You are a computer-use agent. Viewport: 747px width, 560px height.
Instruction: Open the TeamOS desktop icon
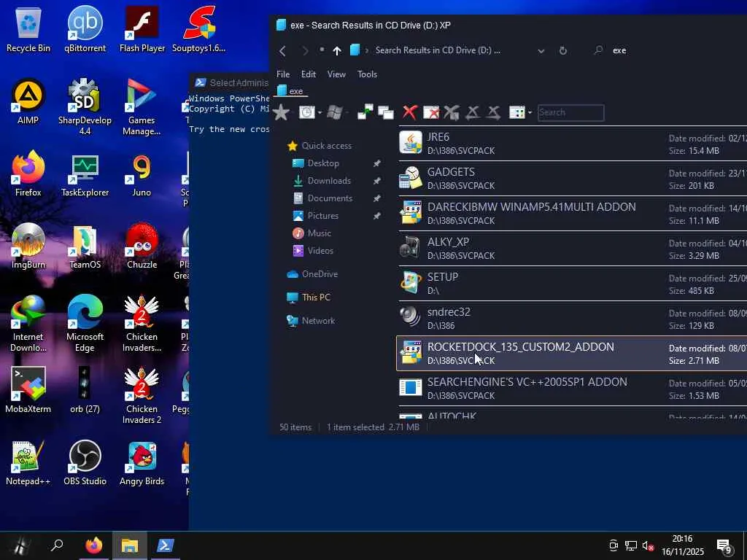pos(85,246)
